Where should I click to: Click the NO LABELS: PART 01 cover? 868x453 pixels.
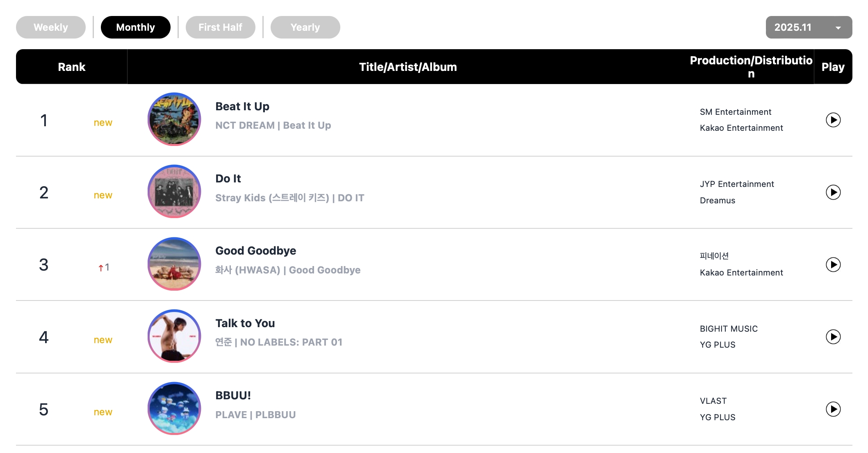174,336
